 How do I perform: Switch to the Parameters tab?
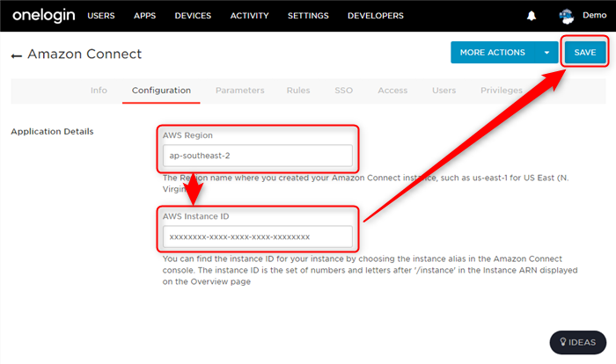tap(239, 91)
